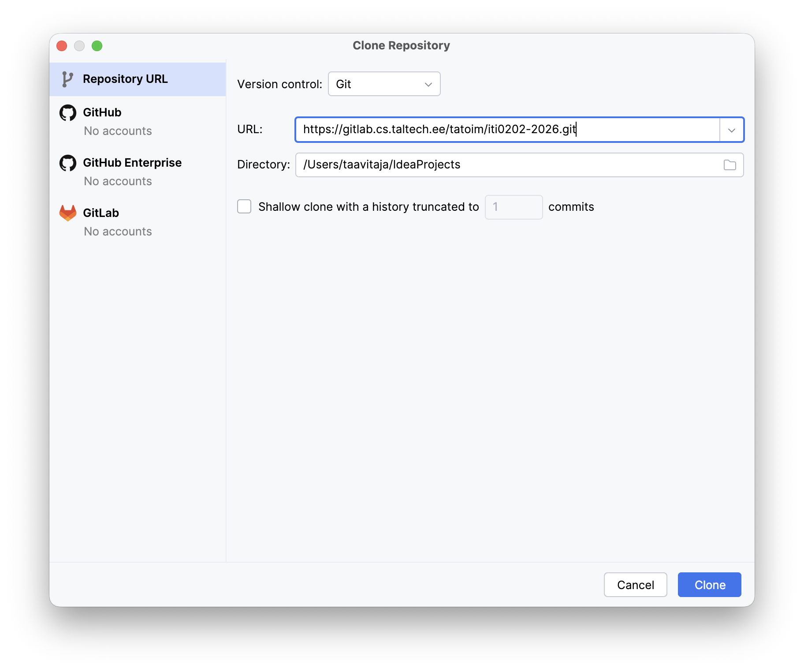Cancel the clone dialog
Image resolution: width=804 pixels, height=672 pixels.
pyautogui.click(x=635, y=585)
